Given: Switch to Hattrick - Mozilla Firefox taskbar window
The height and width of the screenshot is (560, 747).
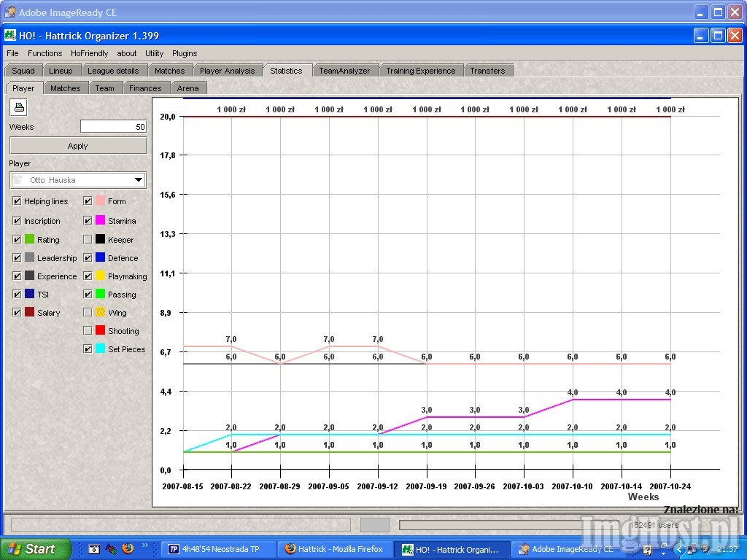Looking at the screenshot, I should [336, 549].
